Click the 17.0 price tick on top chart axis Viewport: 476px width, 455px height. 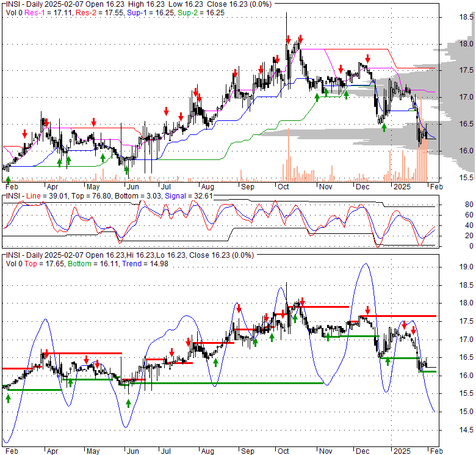point(466,97)
